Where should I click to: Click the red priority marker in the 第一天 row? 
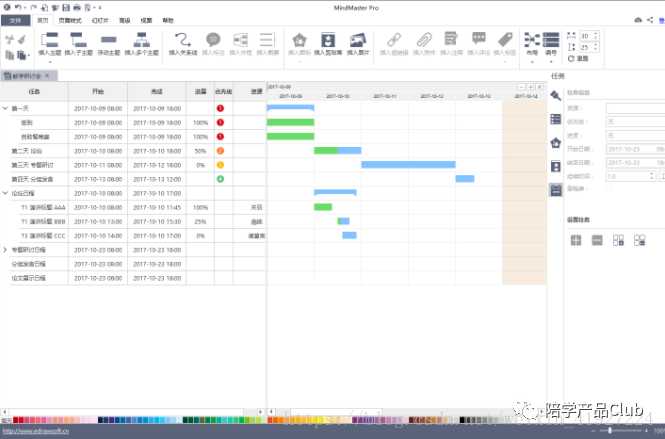coord(220,109)
